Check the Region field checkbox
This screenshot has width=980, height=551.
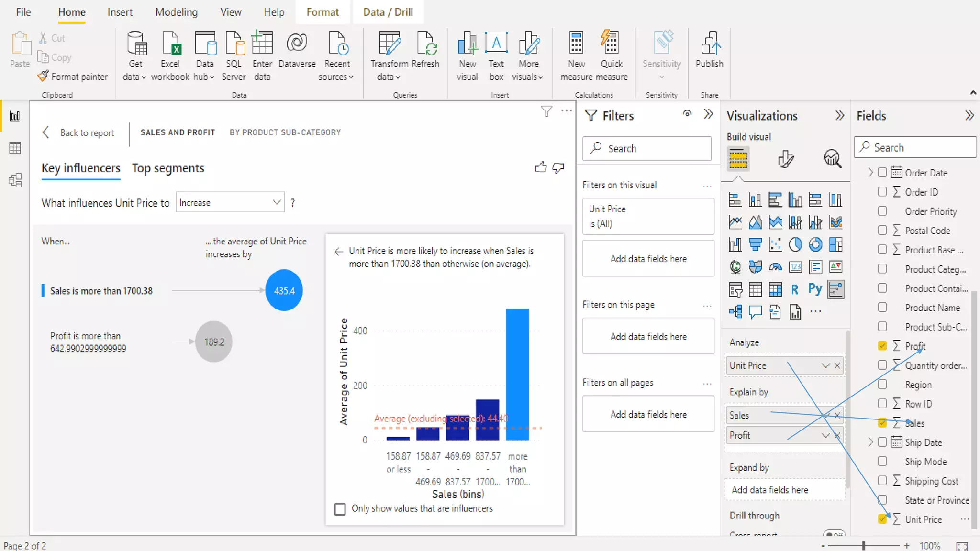click(882, 385)
